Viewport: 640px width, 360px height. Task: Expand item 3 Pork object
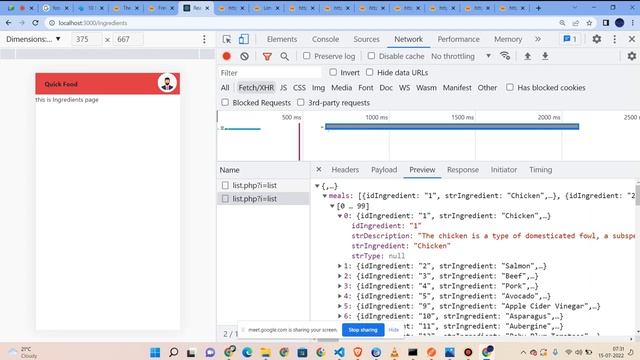click(x=340, y=286)
